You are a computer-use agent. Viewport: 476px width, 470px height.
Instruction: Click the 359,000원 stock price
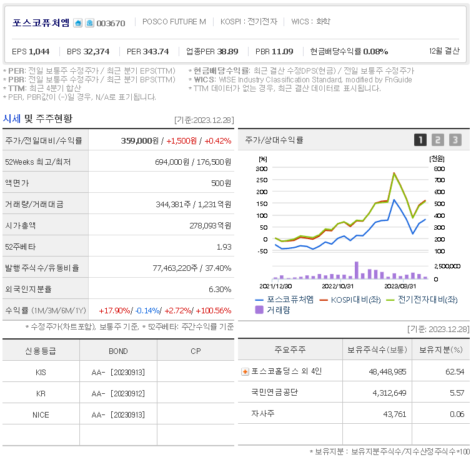tap(140, 141)
